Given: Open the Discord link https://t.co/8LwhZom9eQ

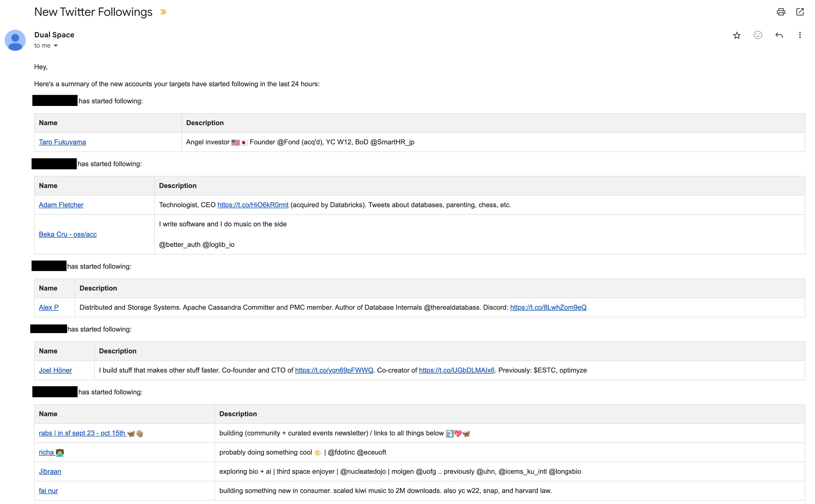Looking at the screenshot, I should tap(548, 307).
